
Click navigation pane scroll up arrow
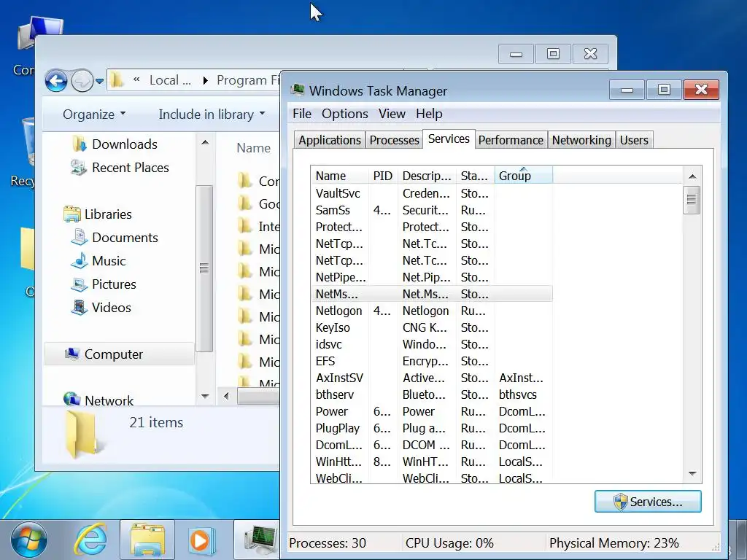205,142
